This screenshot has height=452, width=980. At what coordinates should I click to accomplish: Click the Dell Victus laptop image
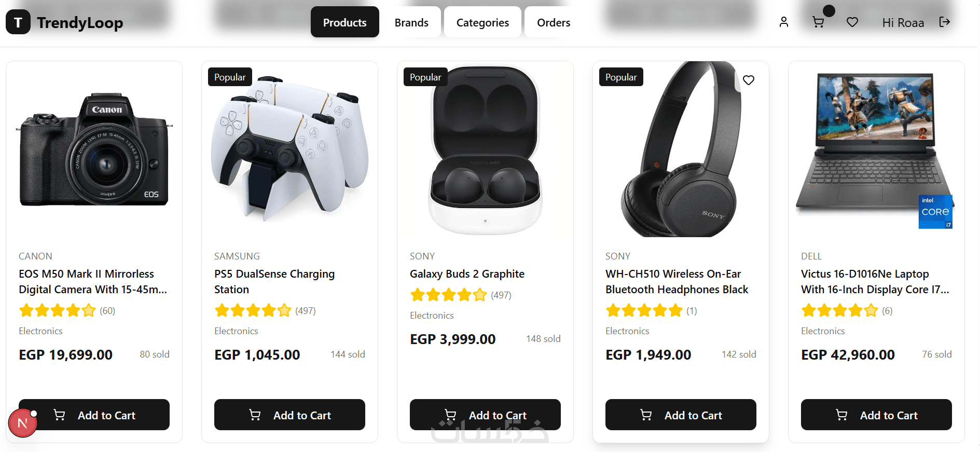click(x=876, y=149)
